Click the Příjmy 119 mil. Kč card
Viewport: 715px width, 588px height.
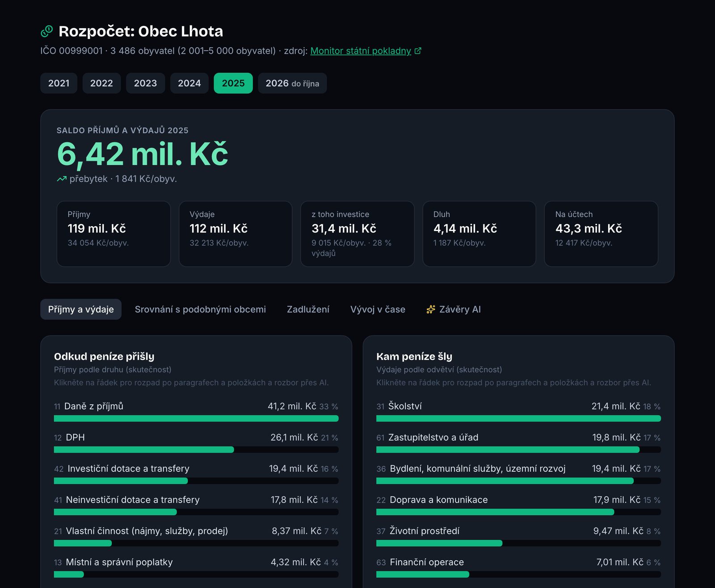tap(114, 234)
